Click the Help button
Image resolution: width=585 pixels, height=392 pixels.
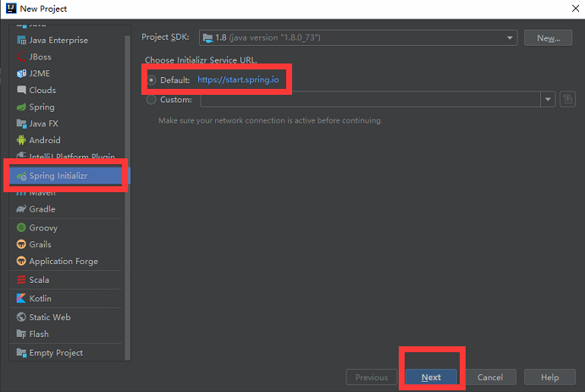[549, 377]
